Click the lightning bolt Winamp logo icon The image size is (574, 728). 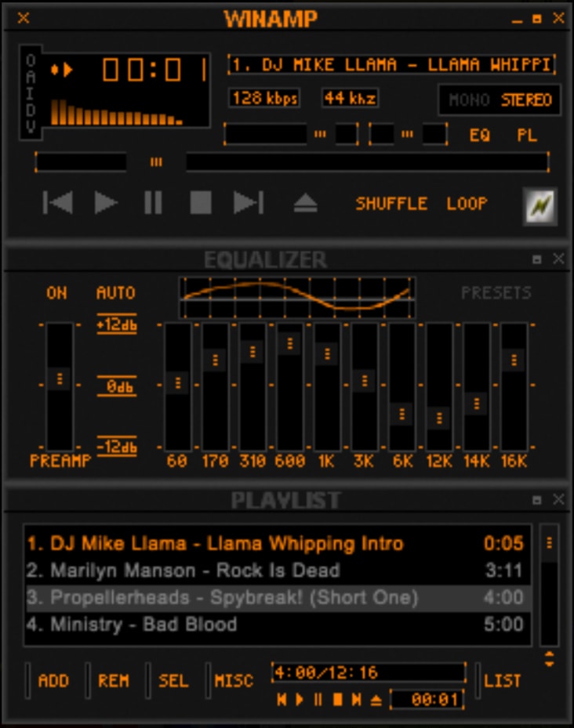click(540, 205)
